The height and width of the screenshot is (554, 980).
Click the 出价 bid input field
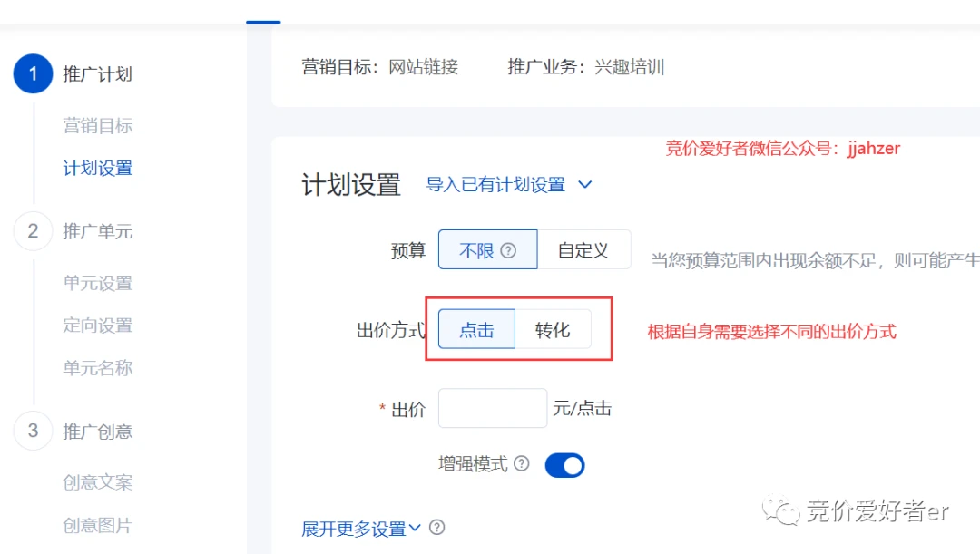(x=492, y=409)
